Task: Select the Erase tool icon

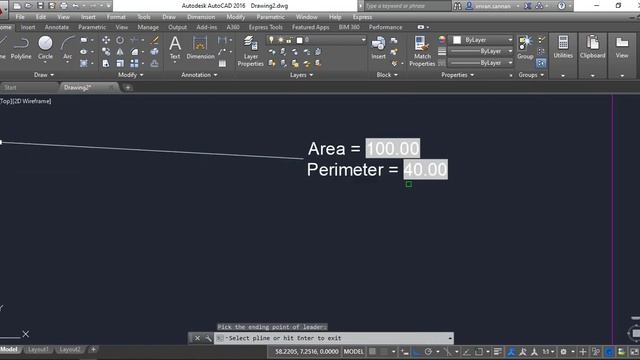Action: (155, 40)
